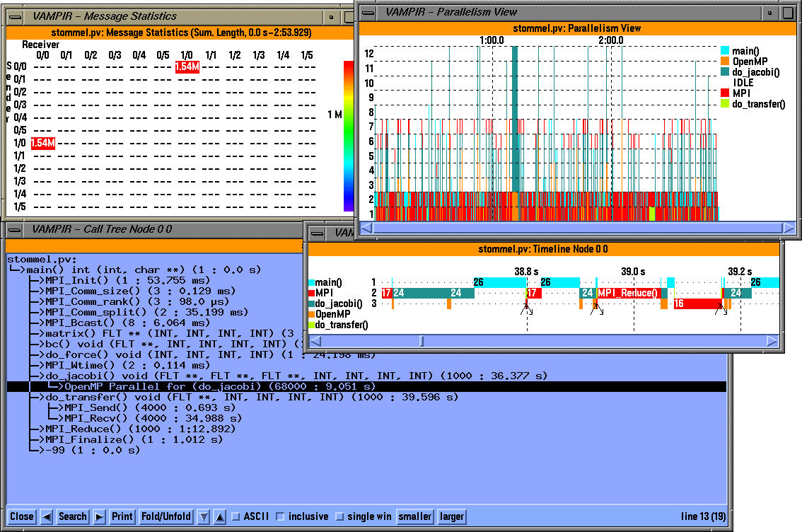The width and height of the screenshot is (802, 532).
Task: Select MPI_Recv() call tree row
Action: (x=153, y=418)
